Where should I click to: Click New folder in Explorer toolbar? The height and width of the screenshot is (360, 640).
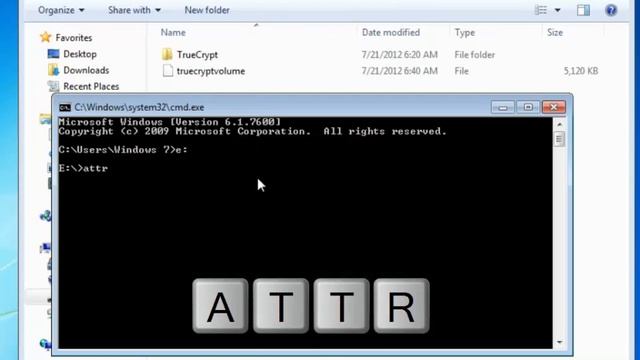coord(207,10)
